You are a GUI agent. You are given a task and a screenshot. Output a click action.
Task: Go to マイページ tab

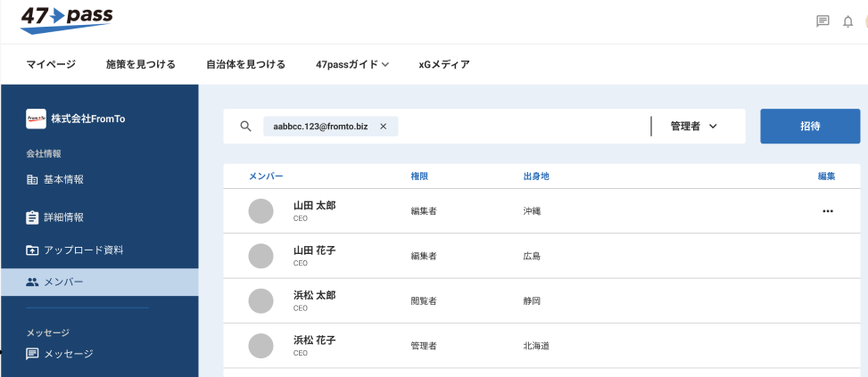tap(51, 64)
